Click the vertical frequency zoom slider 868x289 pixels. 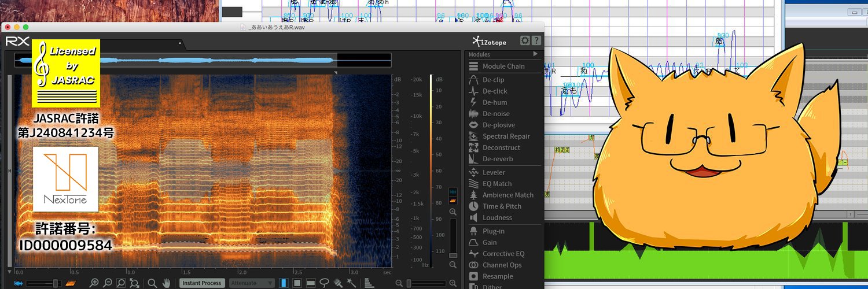453,239
